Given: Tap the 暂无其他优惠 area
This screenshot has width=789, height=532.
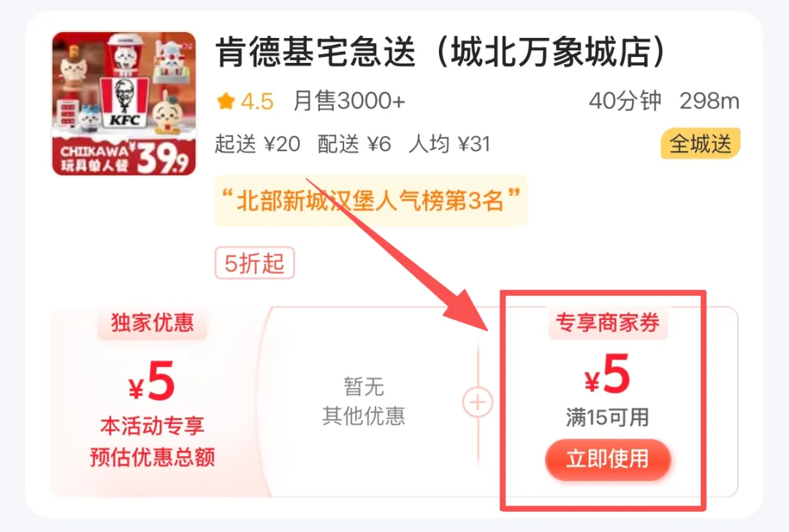Looking at the screenshot, I should [x=364, y=401].
